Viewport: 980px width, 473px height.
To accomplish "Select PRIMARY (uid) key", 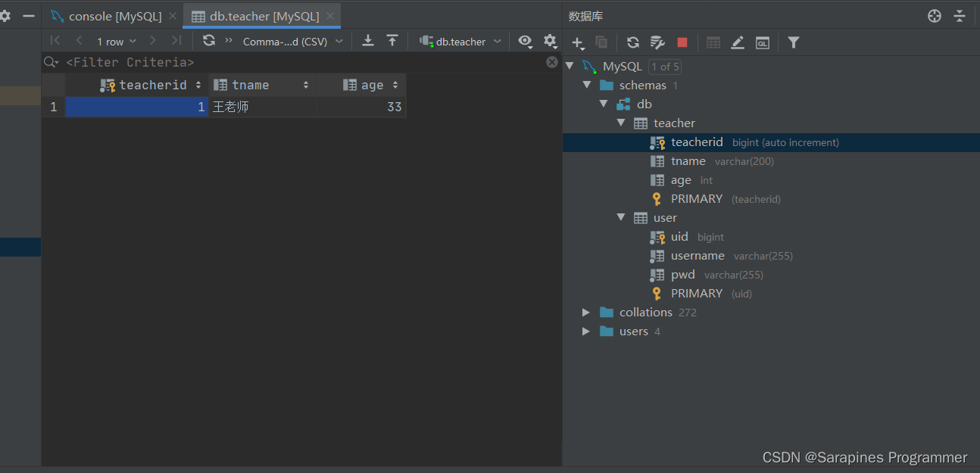I will (771, 294).
